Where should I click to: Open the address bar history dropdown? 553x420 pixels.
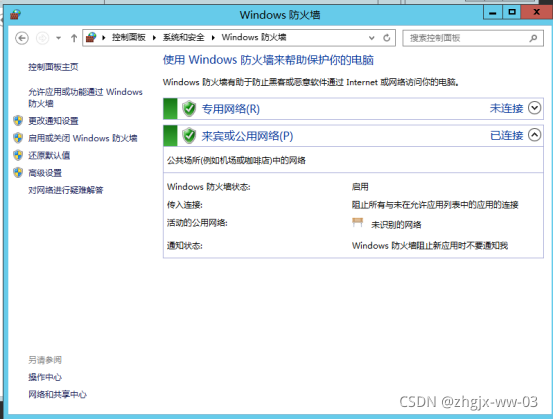[x=371, y=38]
